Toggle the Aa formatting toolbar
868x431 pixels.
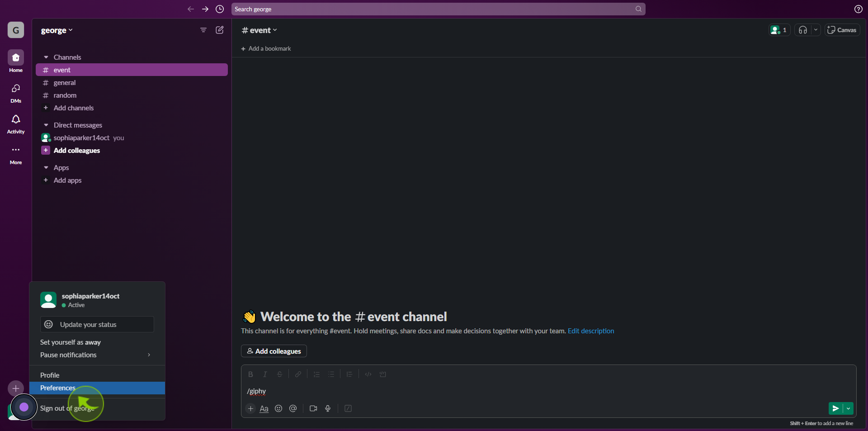pos(264,409)
